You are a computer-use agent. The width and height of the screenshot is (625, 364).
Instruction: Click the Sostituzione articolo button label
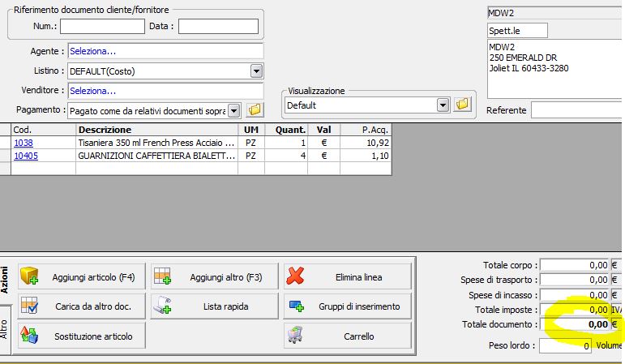click(x=93, y=336)
